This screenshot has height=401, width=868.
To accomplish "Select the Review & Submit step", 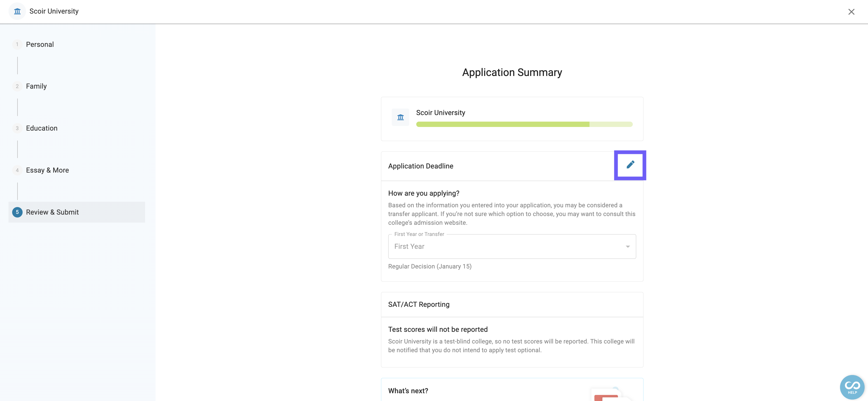I will click(x=77, y=212).
